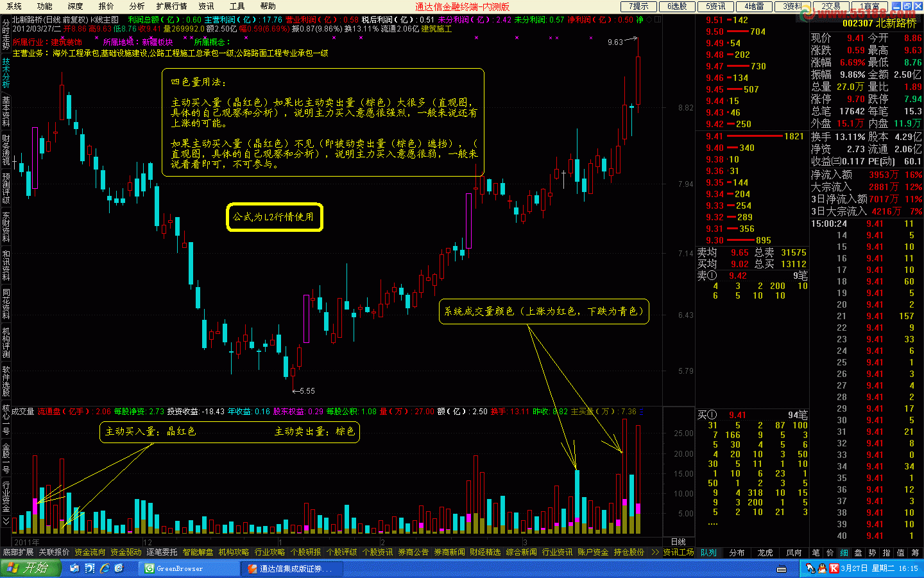Select the 队列 order queue tab
Screen dimensions: 924x578
[708, 552]
